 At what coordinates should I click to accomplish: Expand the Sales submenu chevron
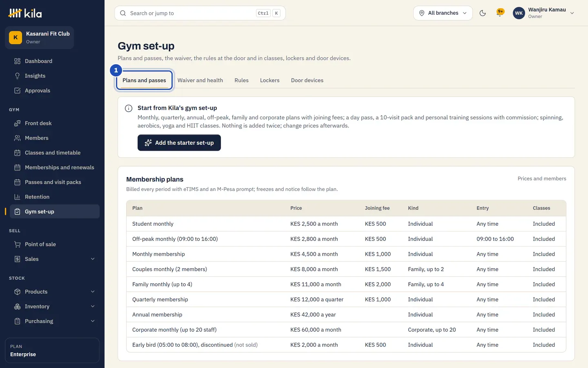[x=93, y=259]
